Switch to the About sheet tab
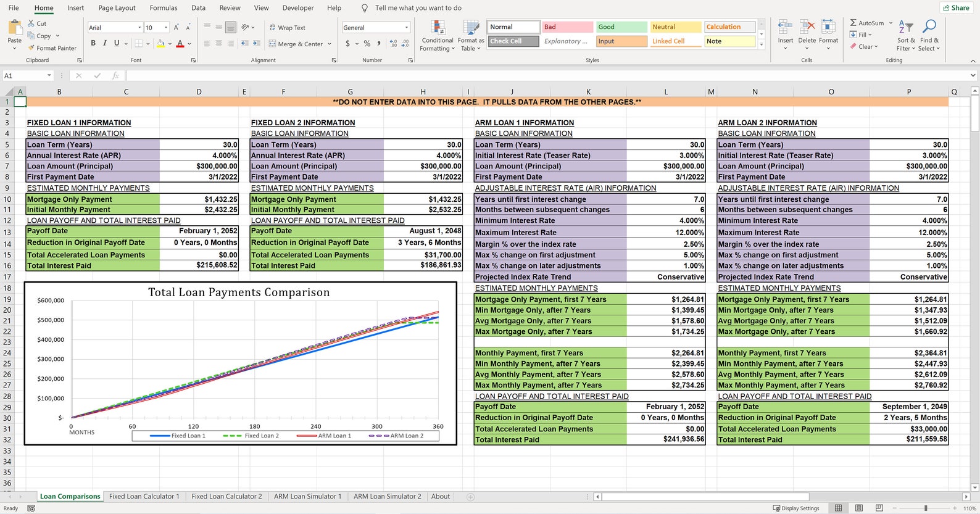The image size is (980, 514). pos(441,496)
